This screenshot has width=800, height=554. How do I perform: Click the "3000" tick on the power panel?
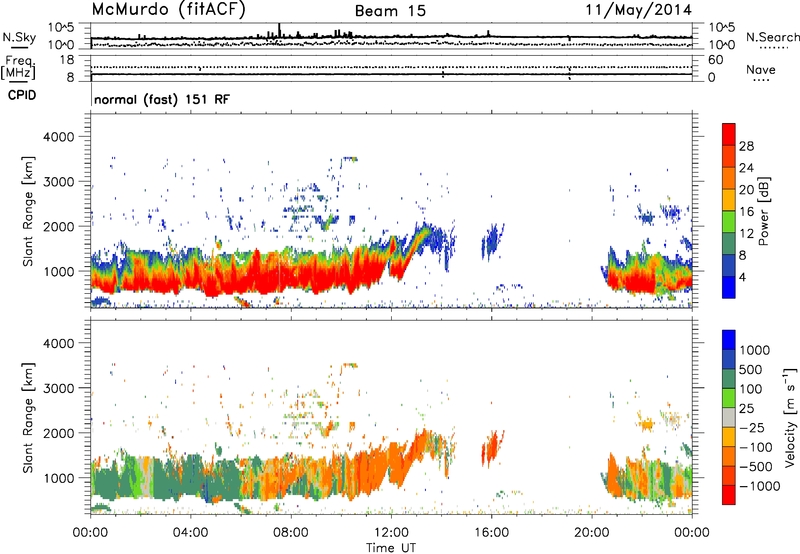click(x=58, y=182)
